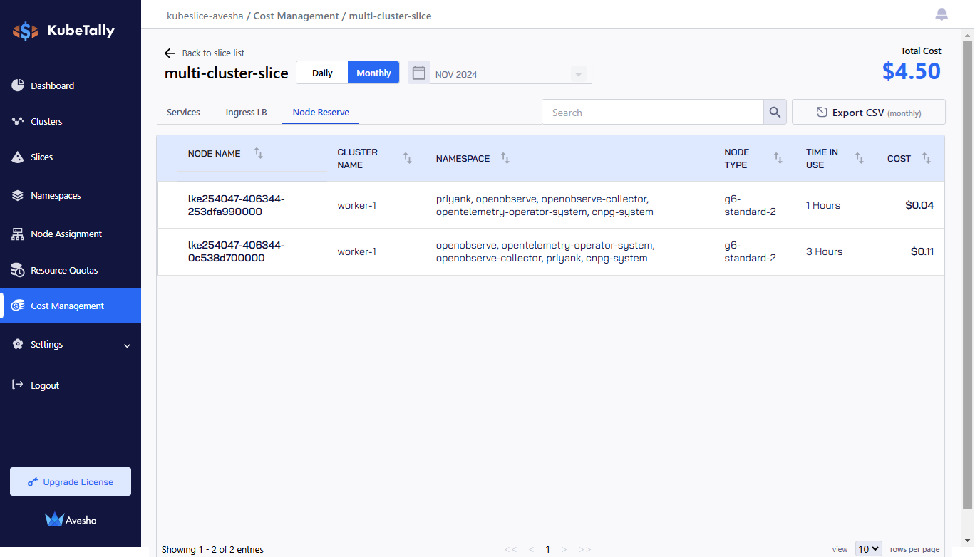Screen dimensions: 980x557
Task: Click the Slices triangle icon
Action: (x=18, y=157)
